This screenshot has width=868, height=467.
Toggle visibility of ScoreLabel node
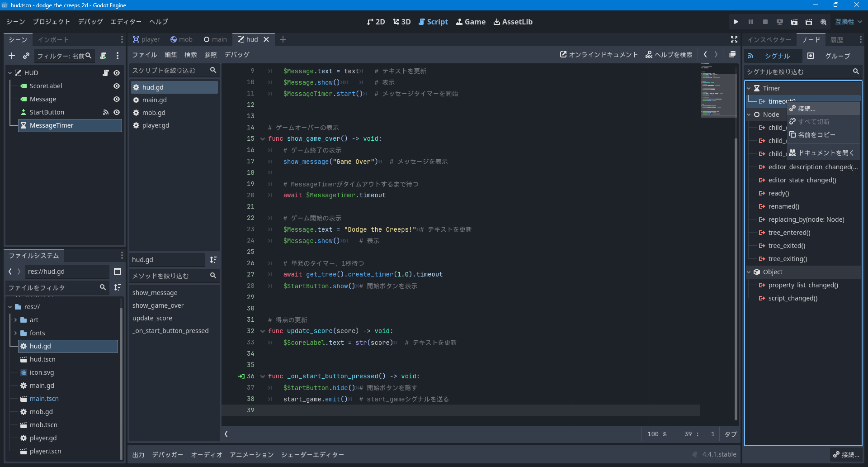[117, 86]
